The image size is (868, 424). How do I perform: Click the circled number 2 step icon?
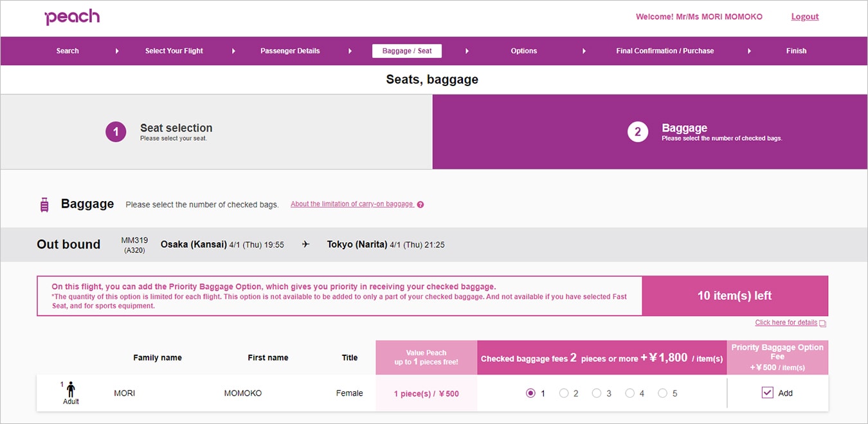[638, 132]
